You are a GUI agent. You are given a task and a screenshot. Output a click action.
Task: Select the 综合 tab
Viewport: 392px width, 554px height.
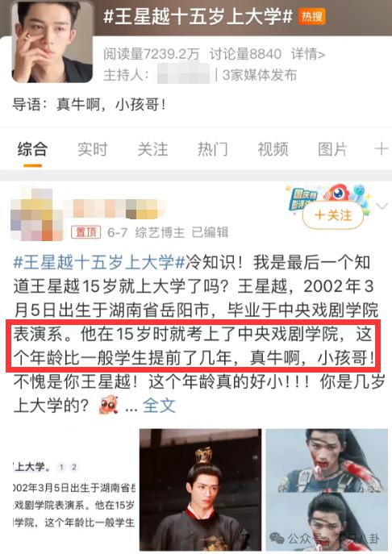[x=32, y=149]
